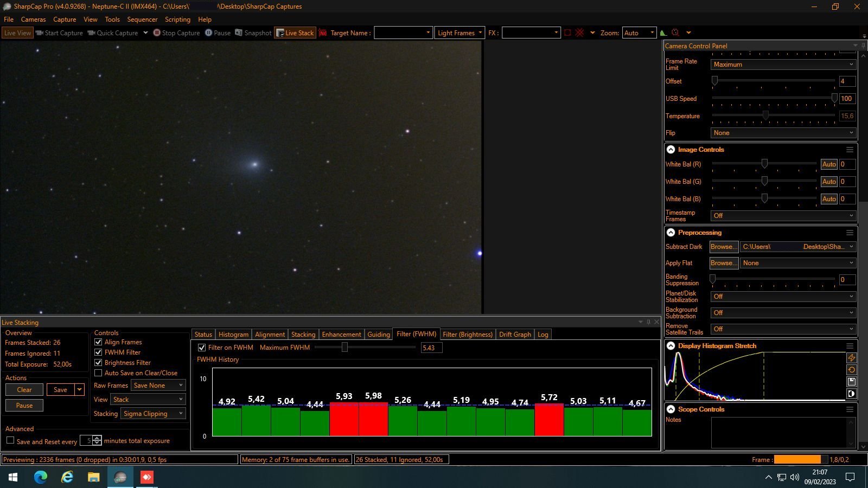Open Microsoft Edge from the taskbar
Screen dimensions: 868x488
click(x=41, y=477)
